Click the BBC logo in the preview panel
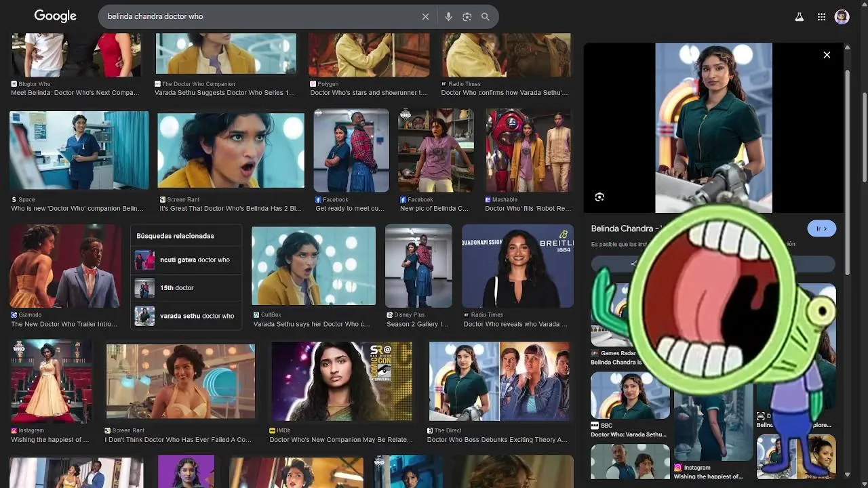The width and height of the screenshot is (868, 488). point(595,426)
